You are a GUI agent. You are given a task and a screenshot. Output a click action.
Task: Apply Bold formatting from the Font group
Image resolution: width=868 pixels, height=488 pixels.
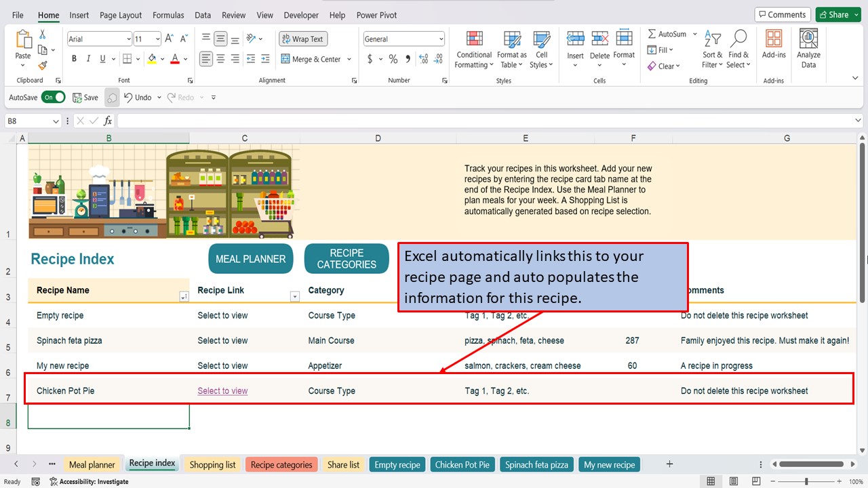74,59
